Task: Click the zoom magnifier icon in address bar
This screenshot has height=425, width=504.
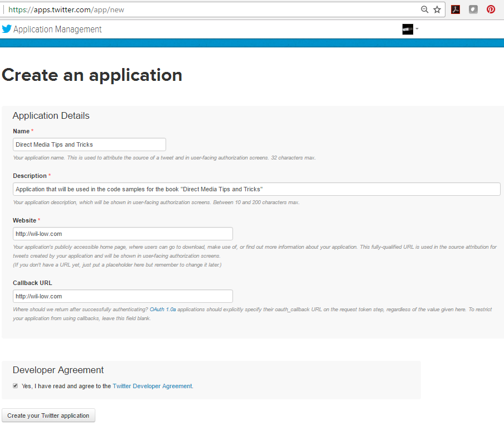Action: [425, 9]
